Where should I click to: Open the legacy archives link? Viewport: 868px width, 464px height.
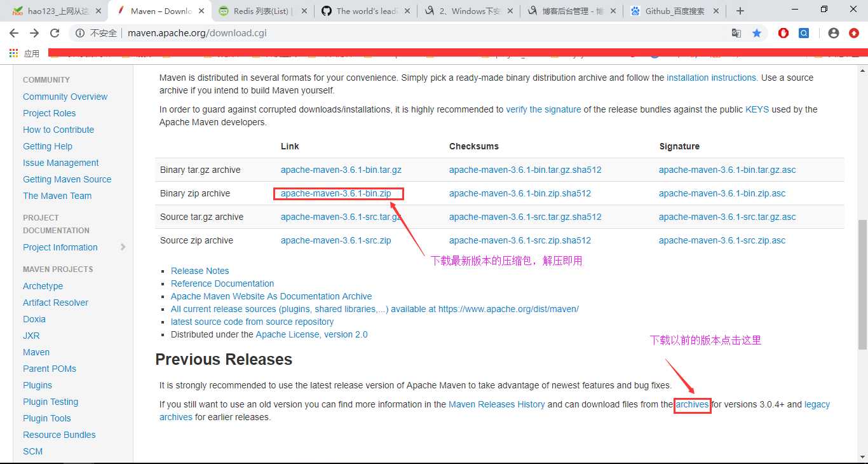(x=817, y=404)
